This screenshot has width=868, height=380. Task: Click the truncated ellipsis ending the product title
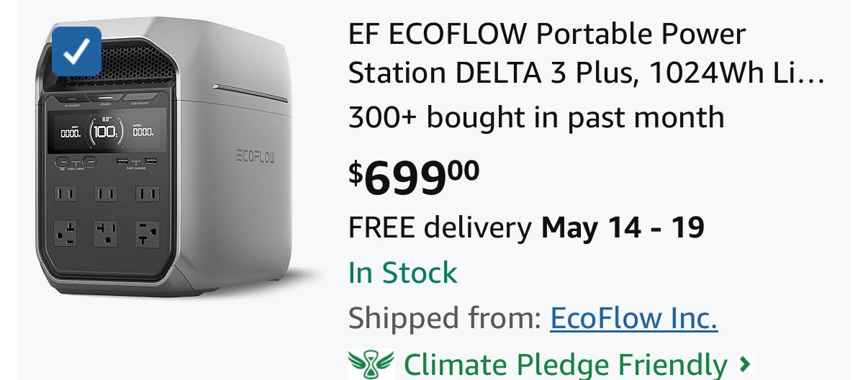813,74
